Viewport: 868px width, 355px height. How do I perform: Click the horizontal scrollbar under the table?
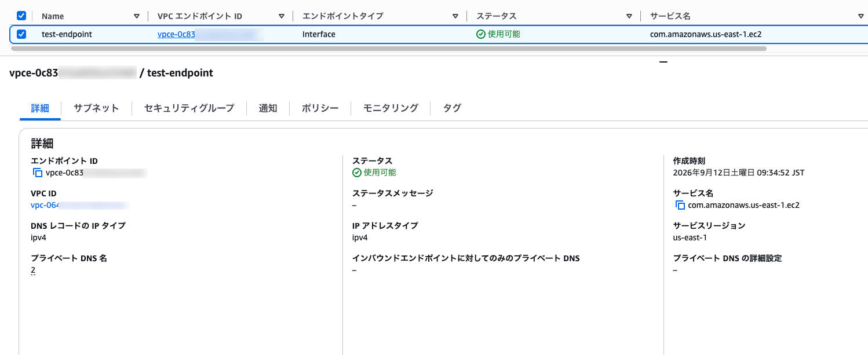(388, 49)
